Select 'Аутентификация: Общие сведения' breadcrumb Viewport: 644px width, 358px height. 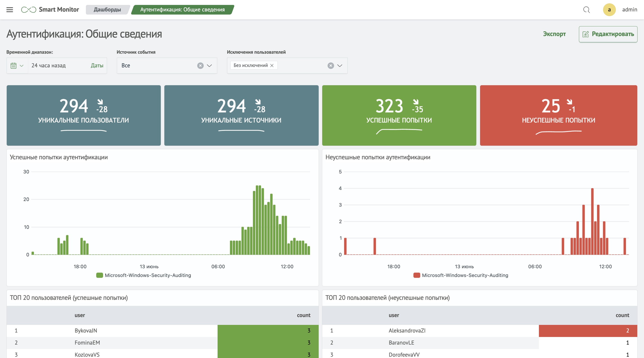click(182, 9)
